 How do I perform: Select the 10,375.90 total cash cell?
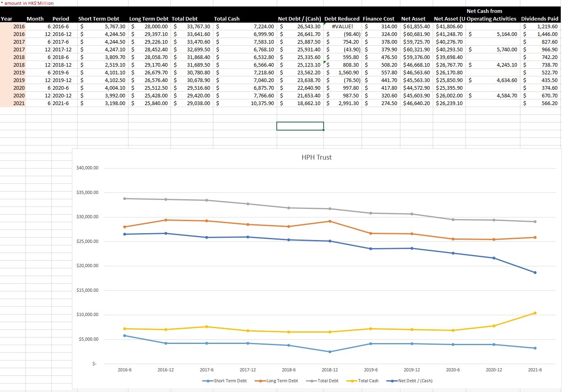coord(245,103)
